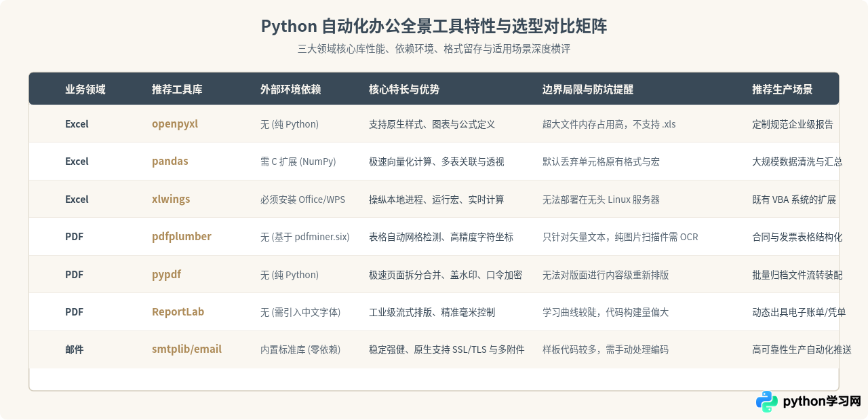Viewport: 868px width, 420px height.
Task: Click the '高可靠性生产自动化推送' cell
Action: (x=802, y=350)
